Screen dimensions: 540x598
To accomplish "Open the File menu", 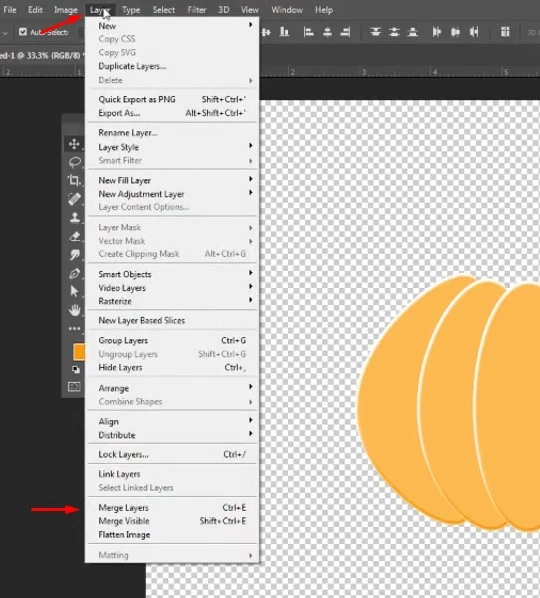I will (10, 10).
